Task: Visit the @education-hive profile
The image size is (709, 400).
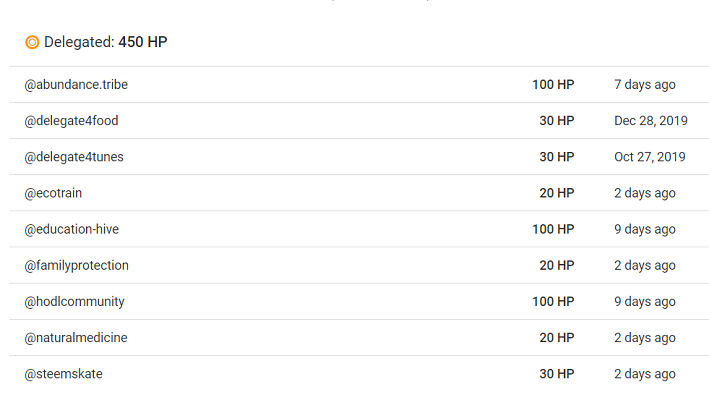Action: point(71,229)
